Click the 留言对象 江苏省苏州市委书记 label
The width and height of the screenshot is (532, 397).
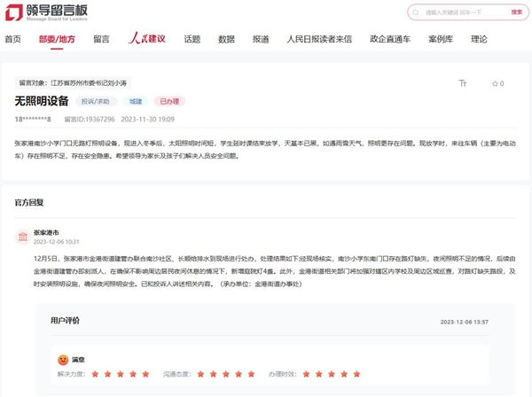[x=73, y=82]
